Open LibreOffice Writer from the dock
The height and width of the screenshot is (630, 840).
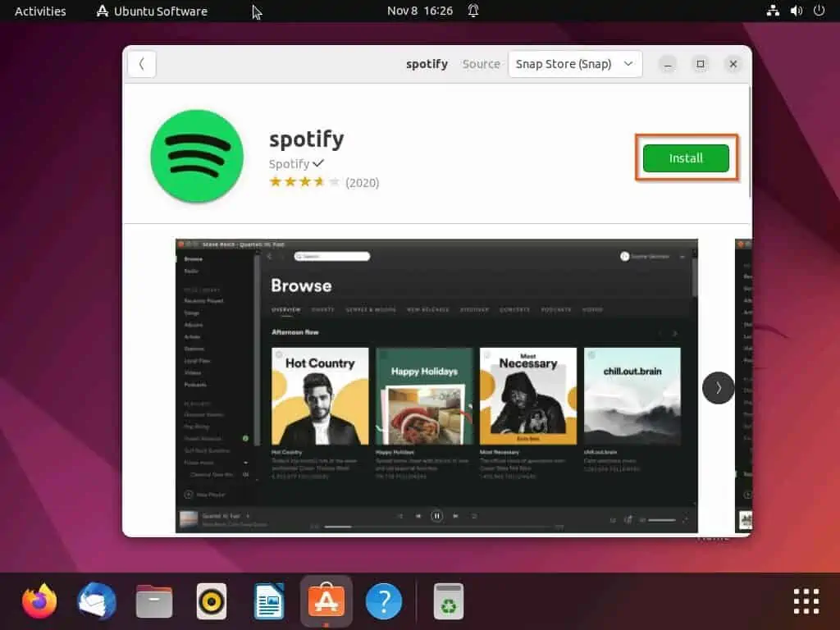pos(268,601)
